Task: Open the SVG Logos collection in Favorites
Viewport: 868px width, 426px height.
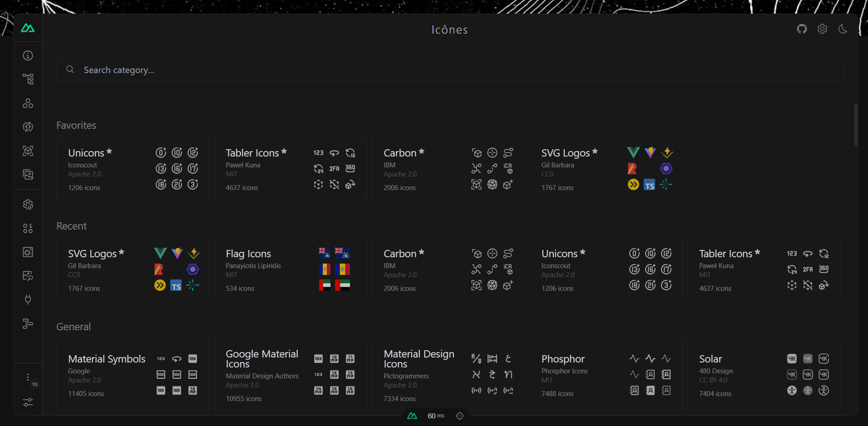Action: click(606, 169)
